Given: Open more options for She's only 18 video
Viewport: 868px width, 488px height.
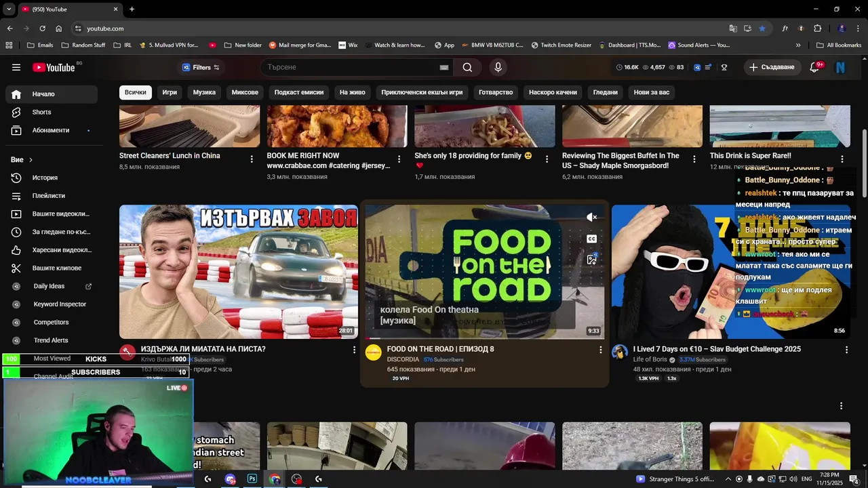Looking at the screenshot, I should 547,159.
